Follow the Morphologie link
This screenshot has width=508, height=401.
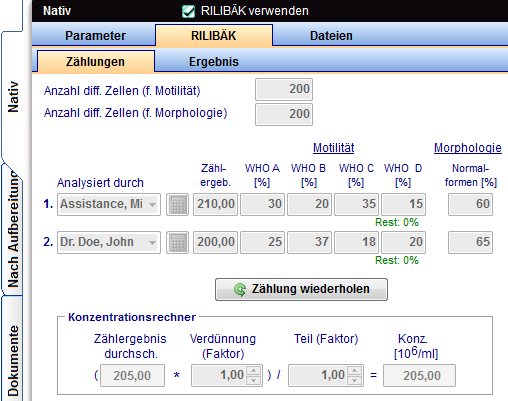(468, 148)
